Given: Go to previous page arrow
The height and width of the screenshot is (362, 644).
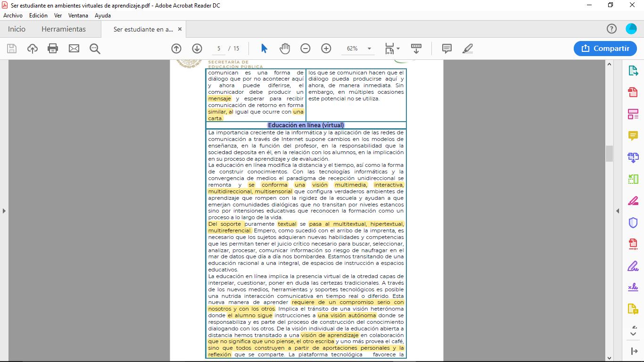Looking at the screenshot, I should 176,49.
